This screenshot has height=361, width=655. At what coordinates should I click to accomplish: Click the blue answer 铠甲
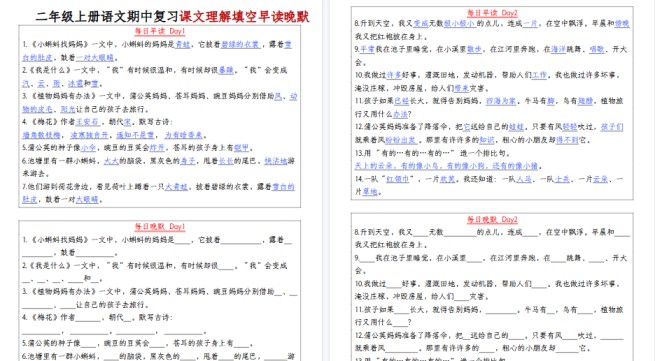point(241,147)
